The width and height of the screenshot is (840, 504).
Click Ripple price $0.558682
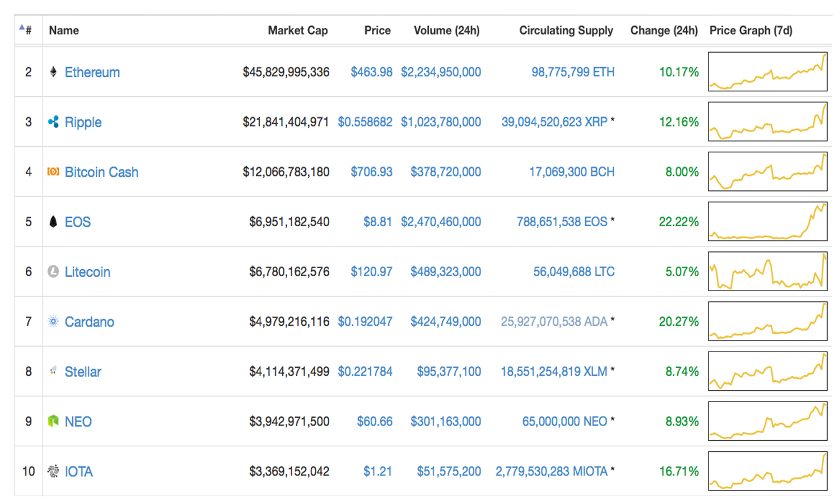pyautogui.click(x=365, y=122)
